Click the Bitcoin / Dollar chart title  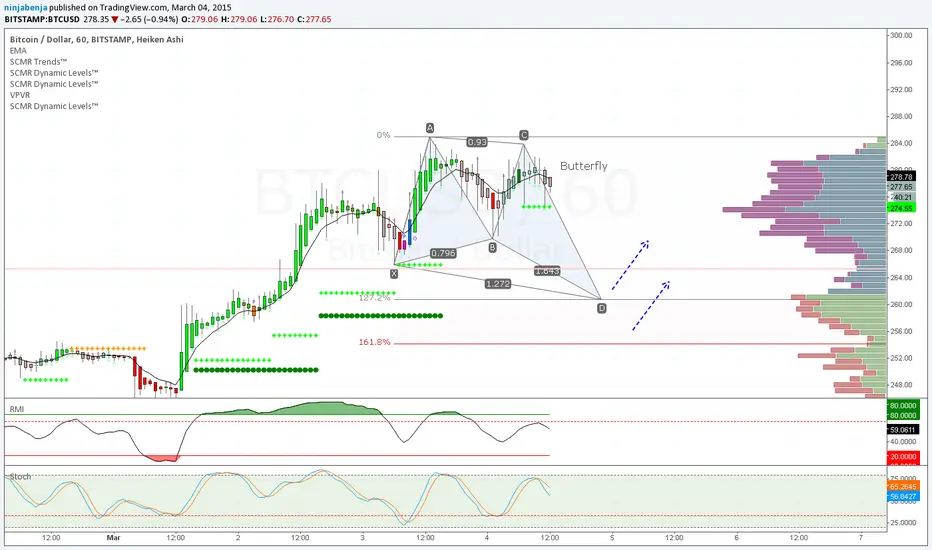96,39
